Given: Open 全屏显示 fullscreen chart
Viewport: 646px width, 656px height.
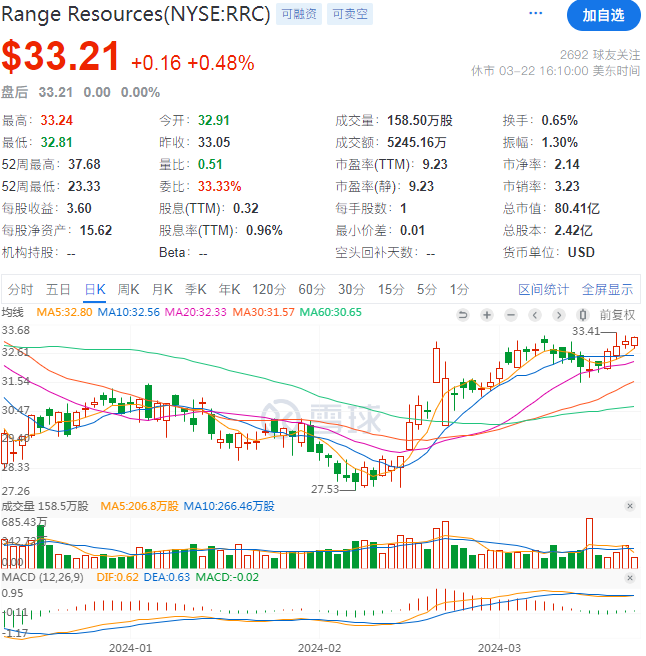Looking at the screenshot, I should 607,289.
